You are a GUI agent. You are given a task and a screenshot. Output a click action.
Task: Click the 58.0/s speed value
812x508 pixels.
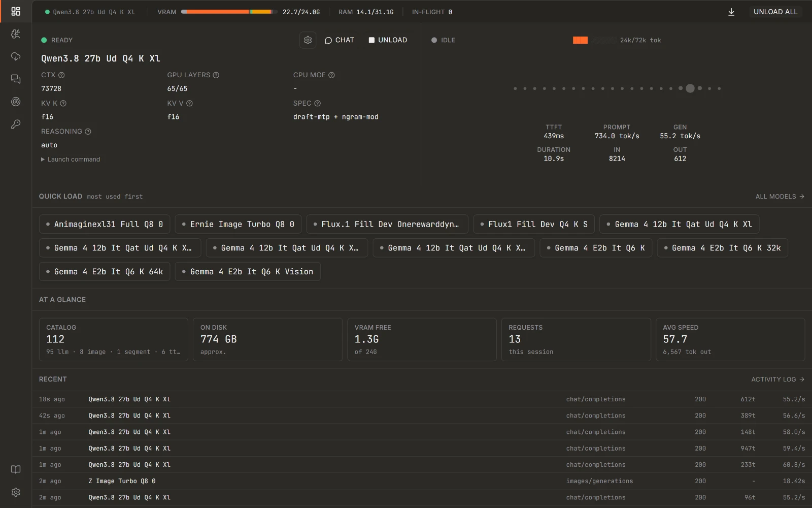coord(794,432)
